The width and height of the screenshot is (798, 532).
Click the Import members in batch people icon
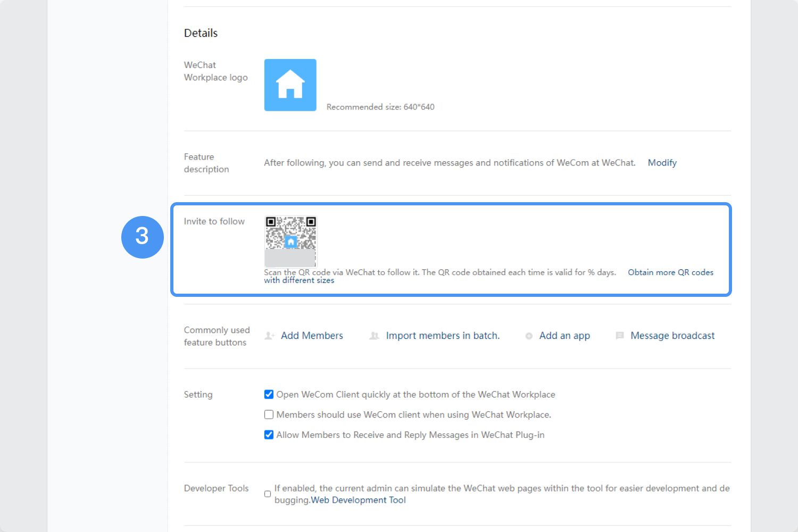(374, 335)
